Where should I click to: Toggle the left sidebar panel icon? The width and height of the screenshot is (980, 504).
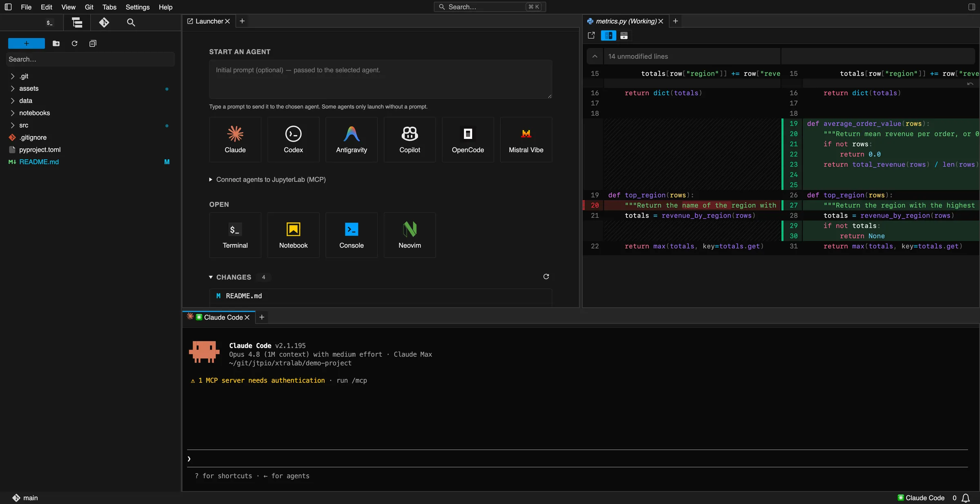(8, 7)
